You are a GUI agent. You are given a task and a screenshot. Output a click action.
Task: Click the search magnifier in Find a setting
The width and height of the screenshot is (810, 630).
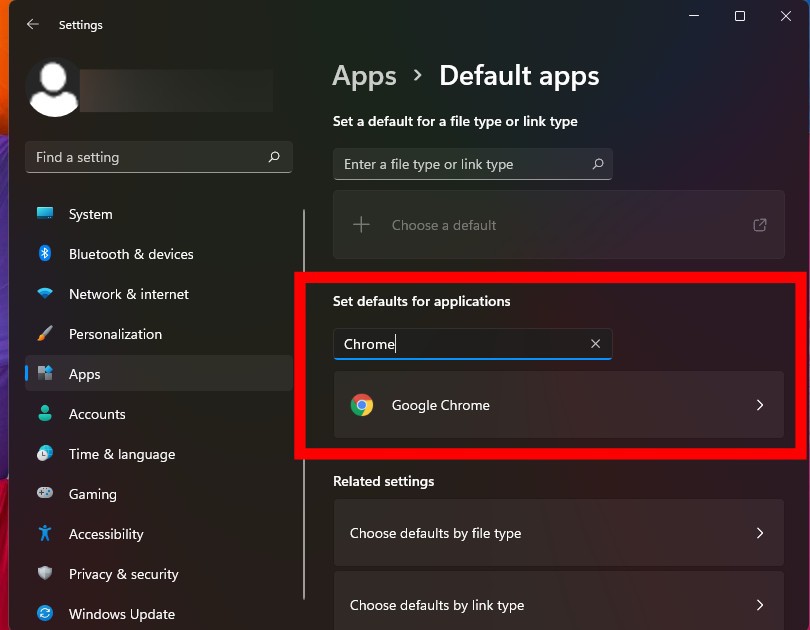pos(274,156)
